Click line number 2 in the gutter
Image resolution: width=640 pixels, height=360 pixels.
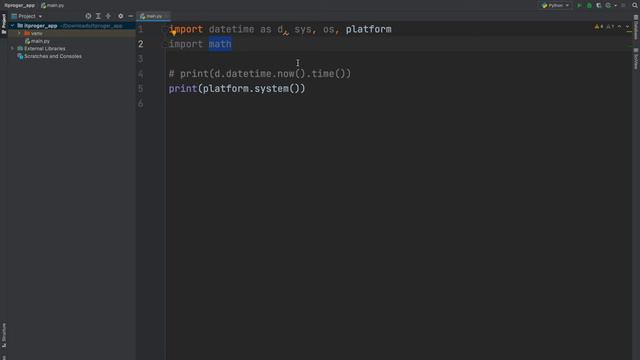(x=140, y=44)
